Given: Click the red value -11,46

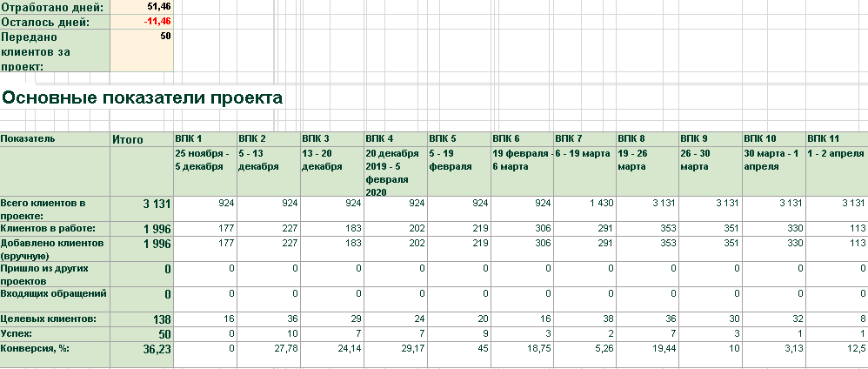Looking at the screenshot, I should (x=142, y=22).
